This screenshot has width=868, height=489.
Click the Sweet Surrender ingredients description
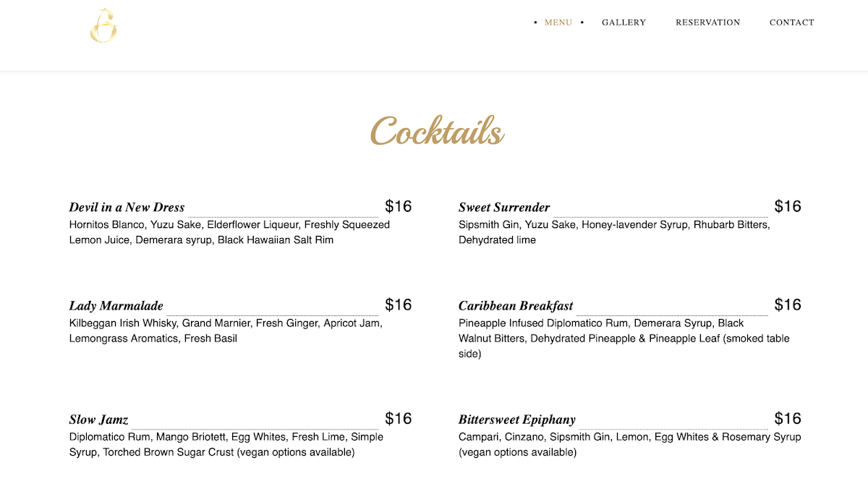(x=614, y=232)
